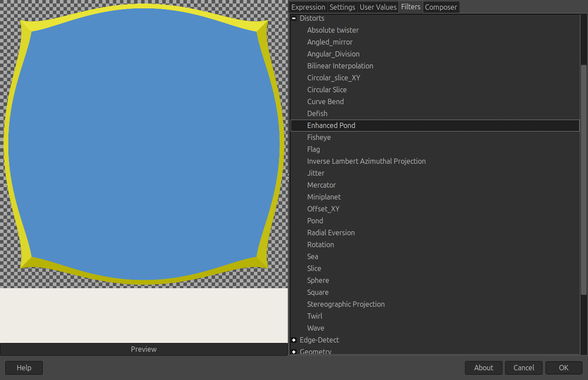Pick the Circolar_slice_XY filter

(334, 78)
